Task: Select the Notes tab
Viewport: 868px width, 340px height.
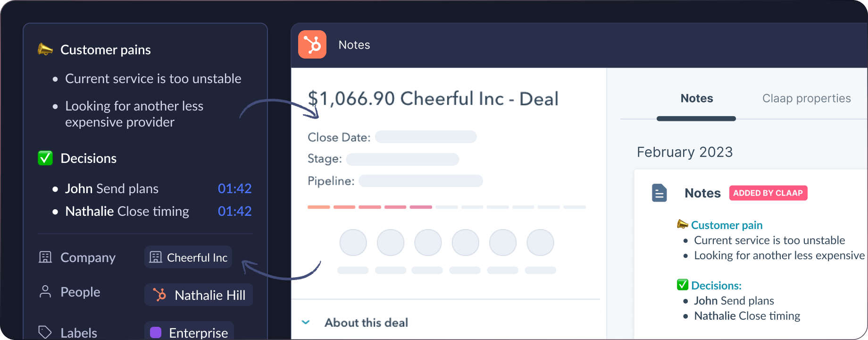Action: click(696, 98)
